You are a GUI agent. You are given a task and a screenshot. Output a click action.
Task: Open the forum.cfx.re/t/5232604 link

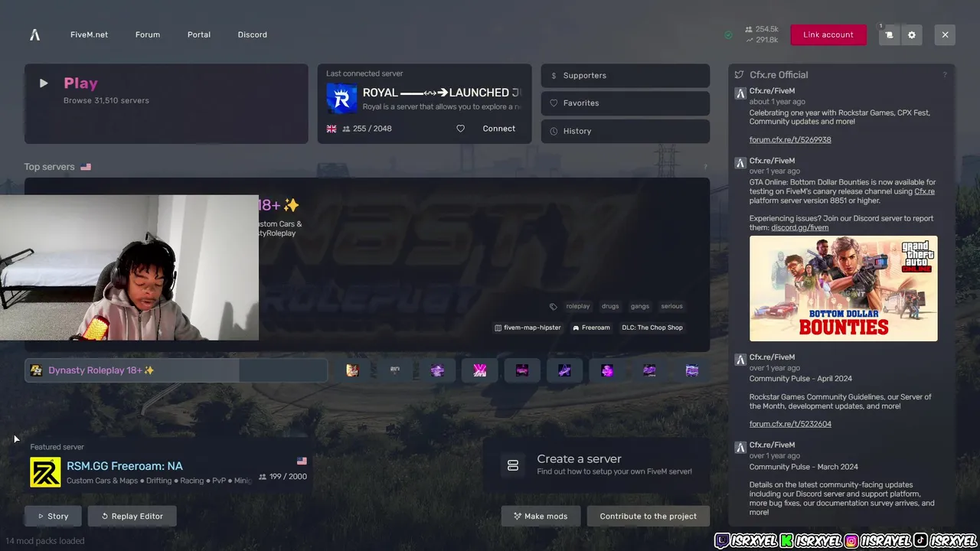[790, 424]
